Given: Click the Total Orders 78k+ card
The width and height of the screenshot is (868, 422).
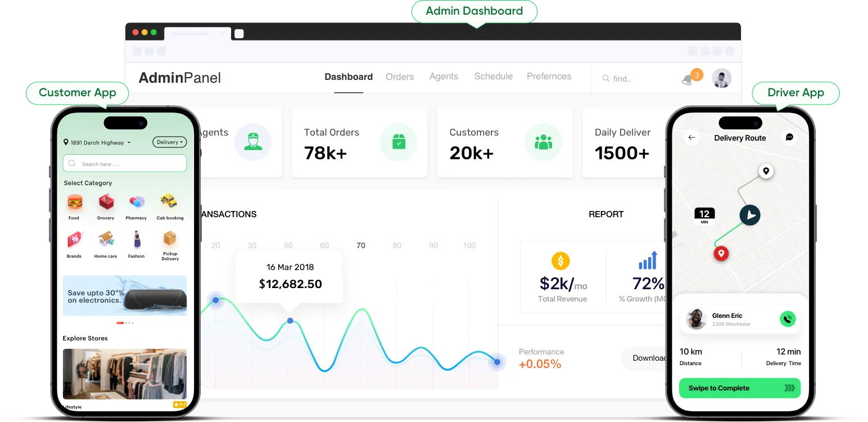Looking at the screenshot, I should tap(360, 142).
